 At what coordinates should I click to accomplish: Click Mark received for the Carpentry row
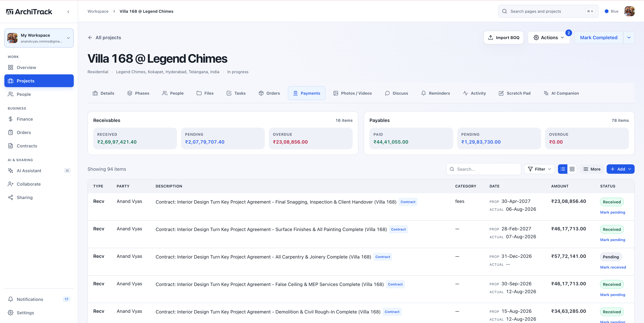pyautogui.click(x=613, y=267)
